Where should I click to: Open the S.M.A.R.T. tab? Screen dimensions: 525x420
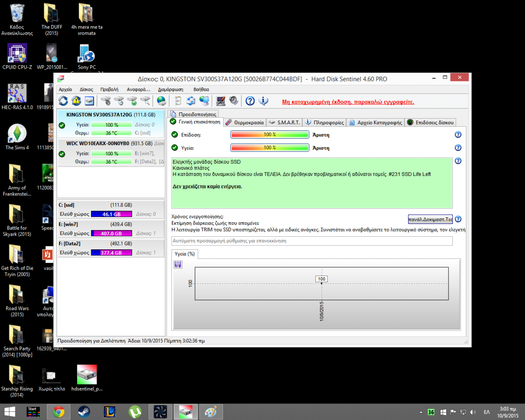pos(284,122)
